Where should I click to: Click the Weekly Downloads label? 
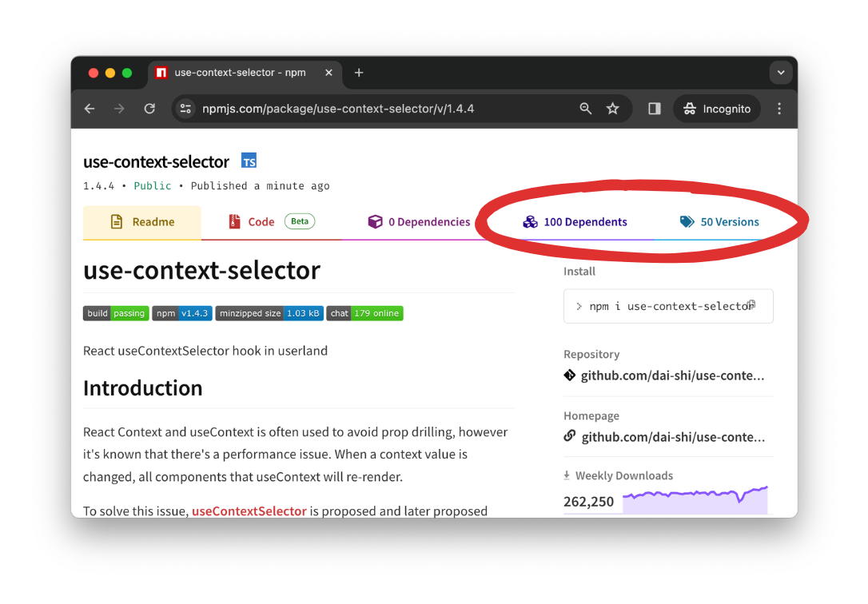click(624, 475)
